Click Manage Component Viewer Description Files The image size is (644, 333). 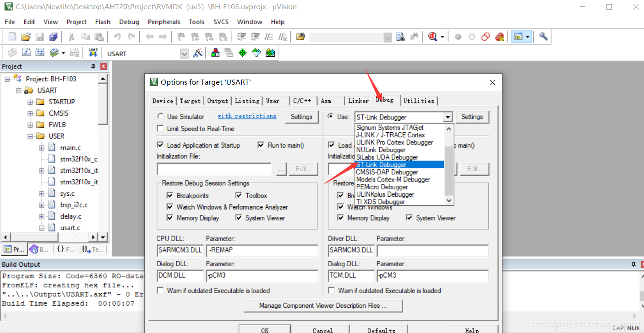click(323, 306)
